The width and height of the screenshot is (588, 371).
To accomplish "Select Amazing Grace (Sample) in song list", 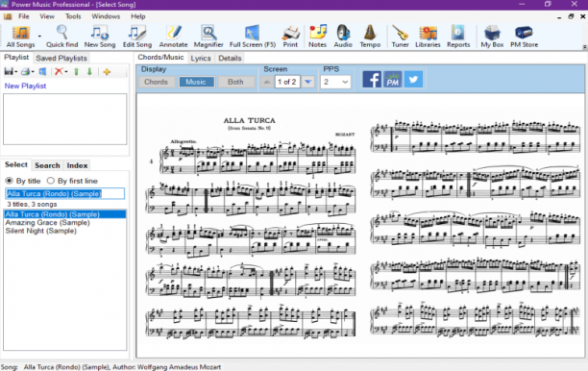I will [48, 222].
